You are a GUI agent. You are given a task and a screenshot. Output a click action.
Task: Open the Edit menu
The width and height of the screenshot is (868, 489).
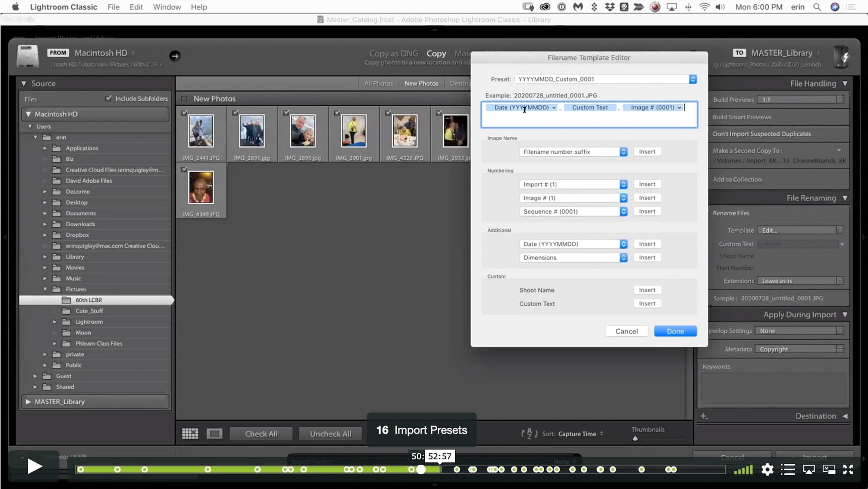coord(136,7)
